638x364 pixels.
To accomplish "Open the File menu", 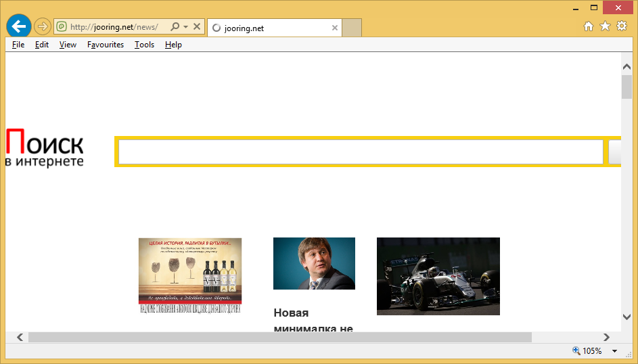I will (x=18, y=45).
